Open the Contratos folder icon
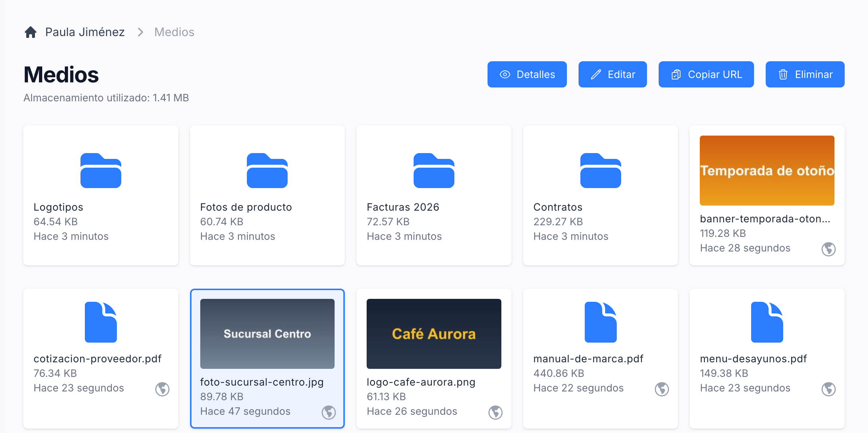 [601, 171]
